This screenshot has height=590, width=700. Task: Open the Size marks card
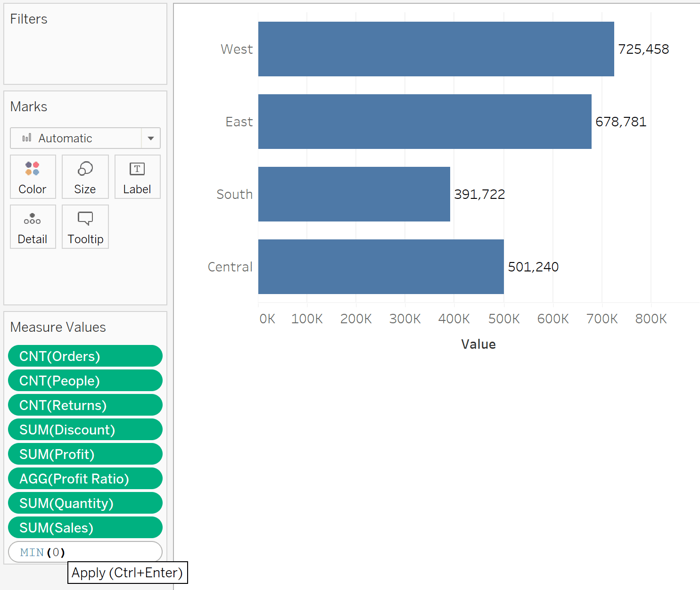click(x=85, y=177)
